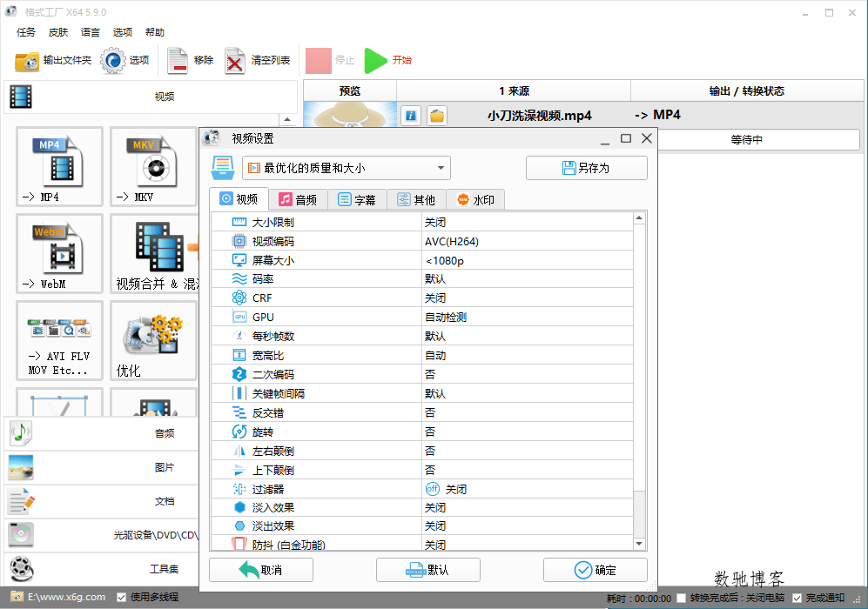Open the options gear icon in toolbar

pos(113,60)
